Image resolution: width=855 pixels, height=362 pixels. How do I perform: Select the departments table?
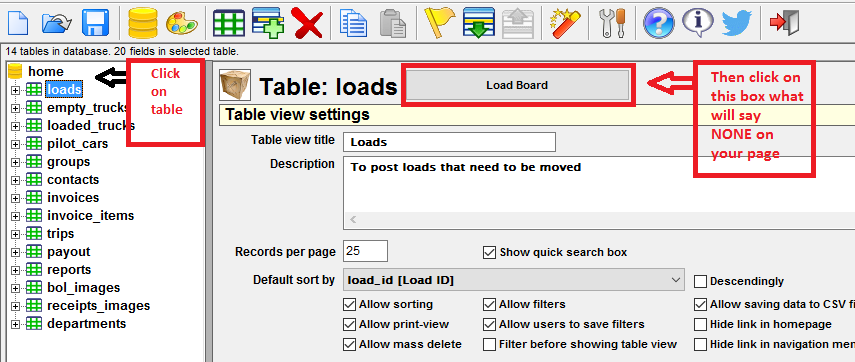(x=86, y=324)
